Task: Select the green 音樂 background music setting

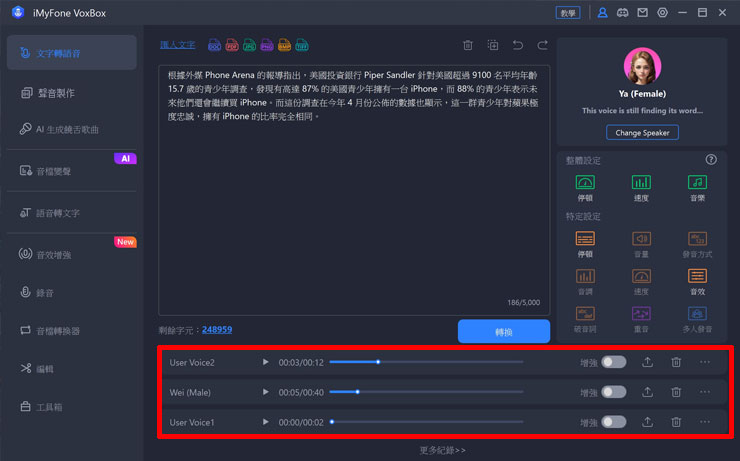Action: 697,188
